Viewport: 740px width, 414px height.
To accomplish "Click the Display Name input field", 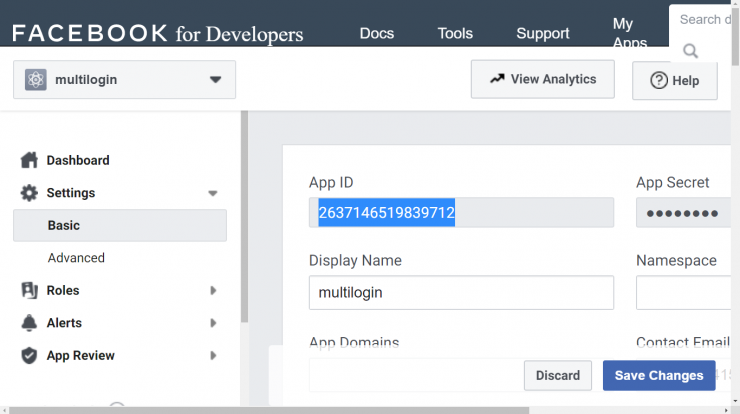I will click(461, 293).
